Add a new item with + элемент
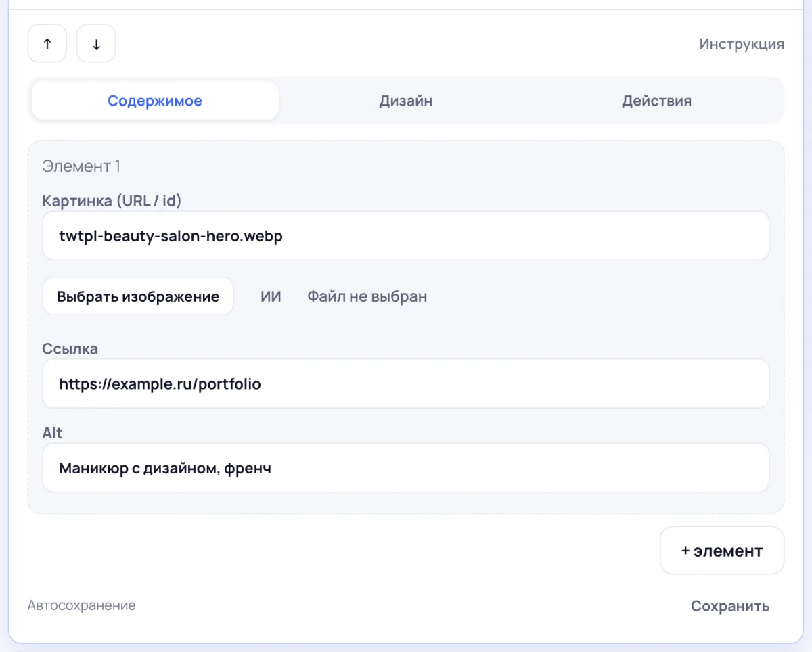 [x=722, y=551]
